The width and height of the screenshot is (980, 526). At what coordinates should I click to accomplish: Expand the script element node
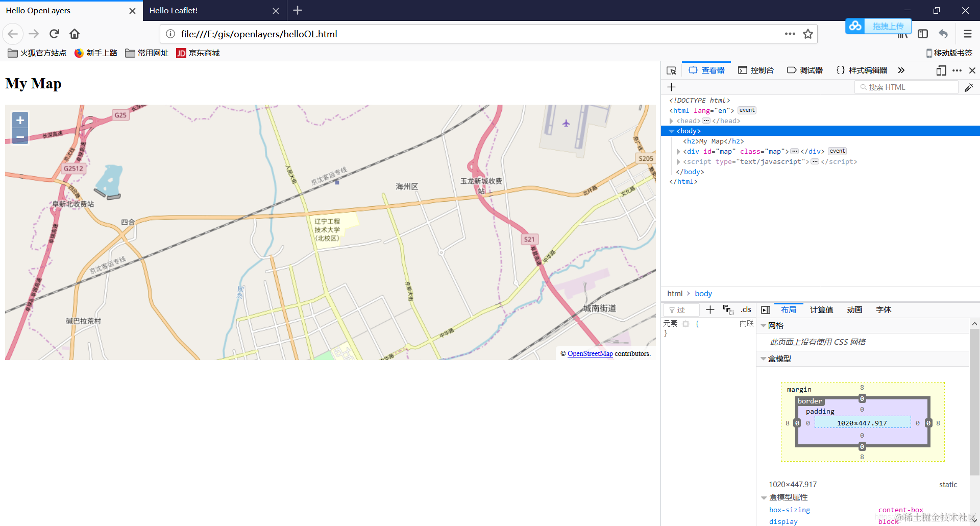click(678, 162)
